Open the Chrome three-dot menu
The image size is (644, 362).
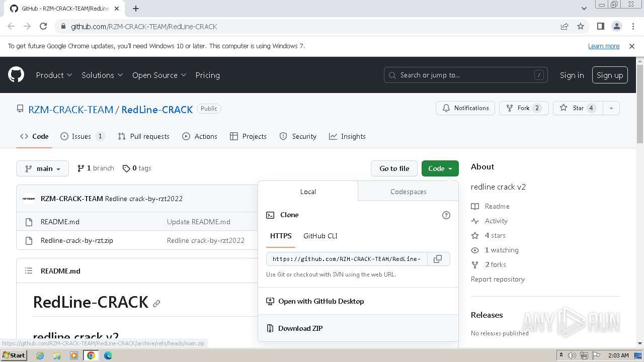[x=632, y=26]
